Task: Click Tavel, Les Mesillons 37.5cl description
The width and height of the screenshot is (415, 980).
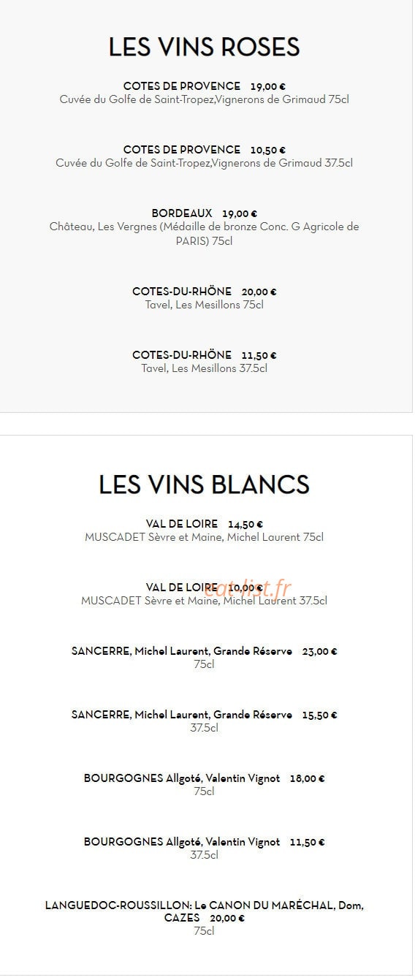Action: (x=205, y=368)
